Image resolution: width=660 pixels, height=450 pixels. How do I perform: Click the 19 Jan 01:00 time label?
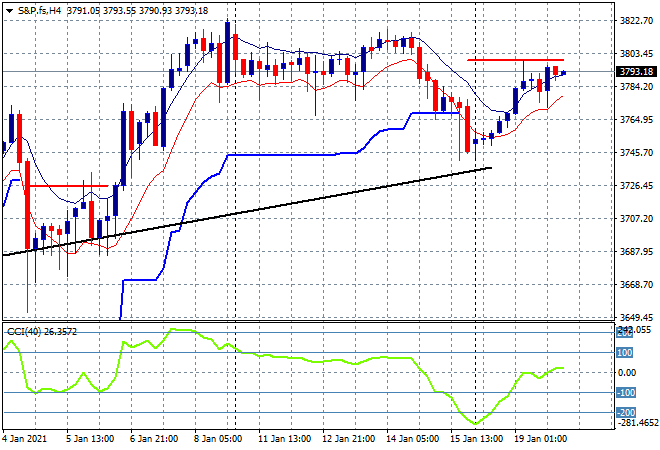coord(540,439)
